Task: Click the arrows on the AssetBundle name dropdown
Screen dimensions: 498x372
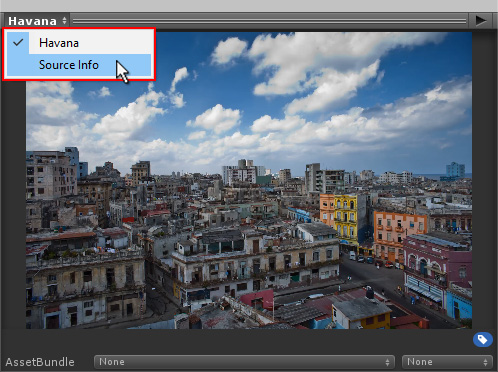Action: 387,362
